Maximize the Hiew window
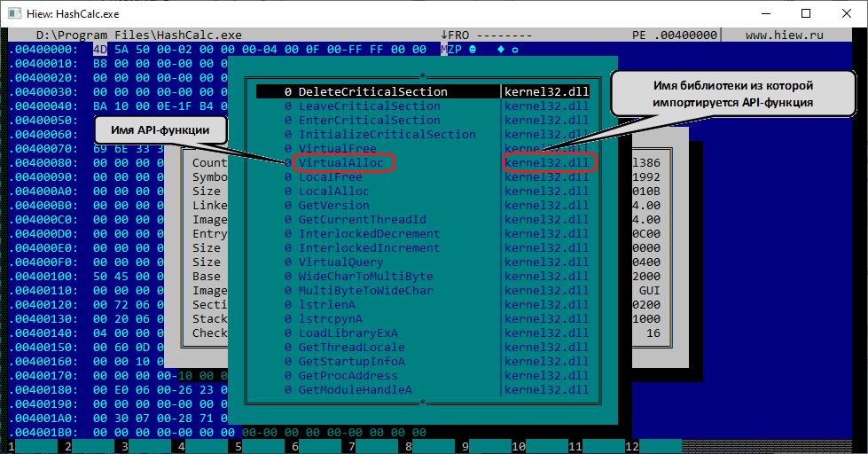Image resolution: width=868 pixels, height=454 pixels. [x=806, y=13]
